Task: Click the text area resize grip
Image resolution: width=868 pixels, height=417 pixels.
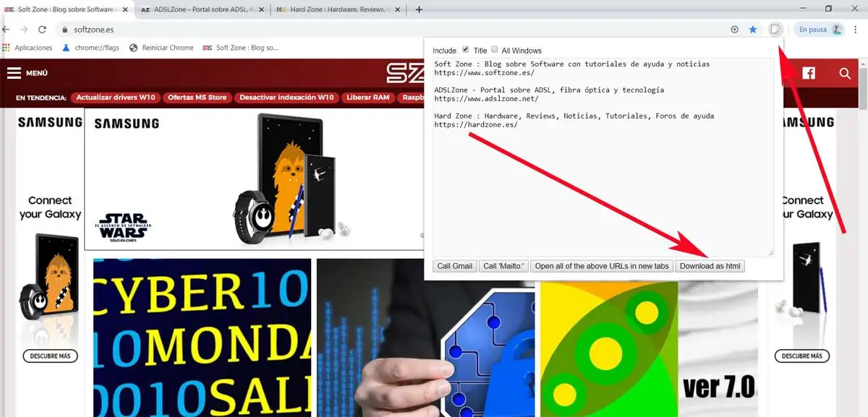Action: click(771, 253)
